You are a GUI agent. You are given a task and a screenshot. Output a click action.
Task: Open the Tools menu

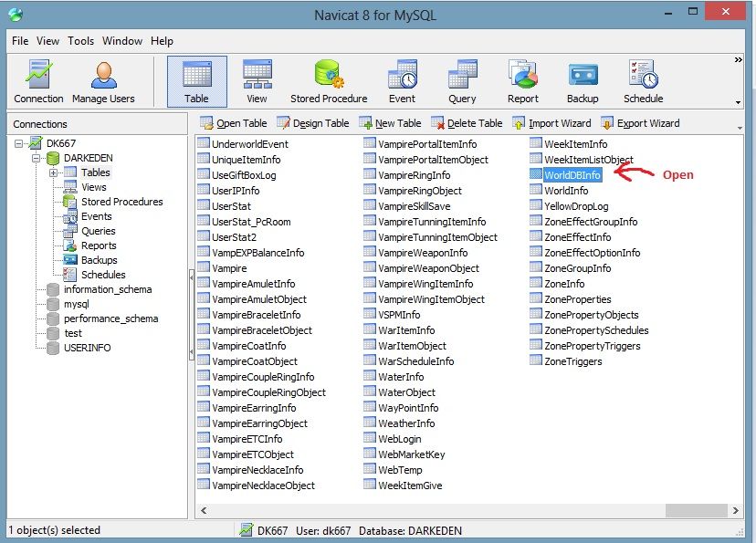tap(80, 41)
